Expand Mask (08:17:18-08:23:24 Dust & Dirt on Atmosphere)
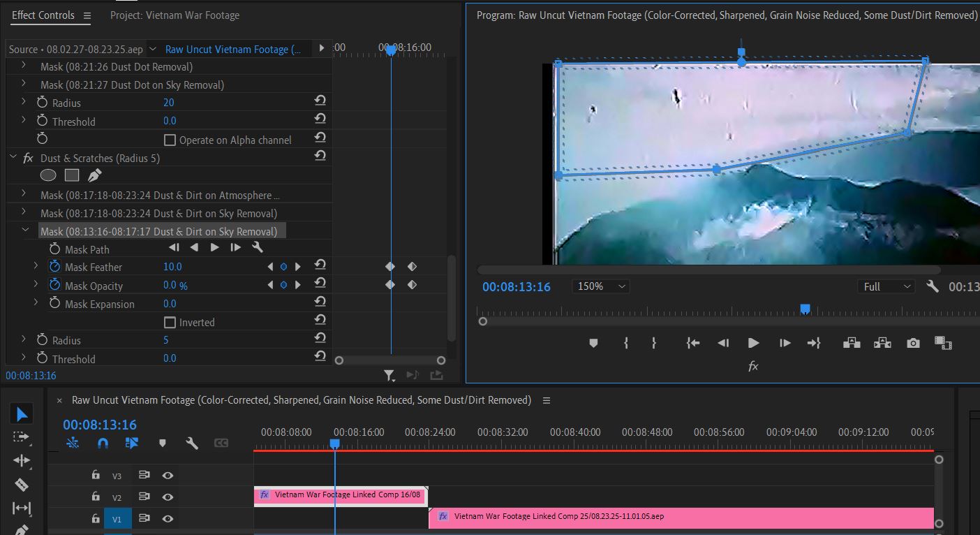 point(24,193)
